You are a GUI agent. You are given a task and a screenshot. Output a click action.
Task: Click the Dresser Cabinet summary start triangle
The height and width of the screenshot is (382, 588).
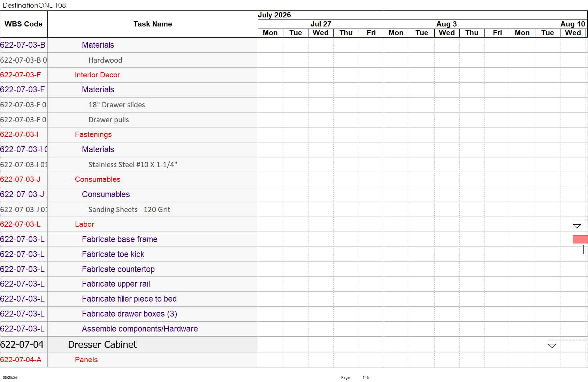[x=551, y=346]
